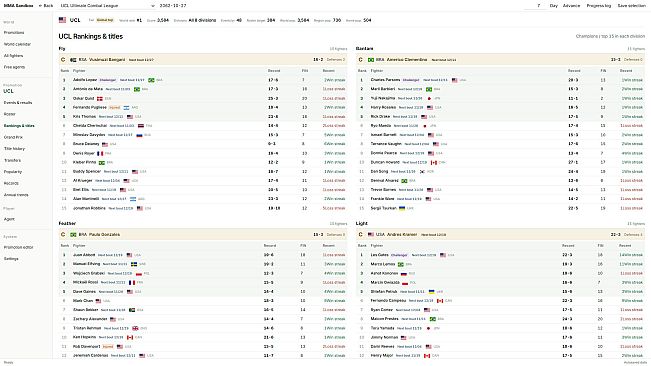Open fighter Antonio da Mata in Fly rankings
Viewport: 651px width, 366px height.
point(88,89)
